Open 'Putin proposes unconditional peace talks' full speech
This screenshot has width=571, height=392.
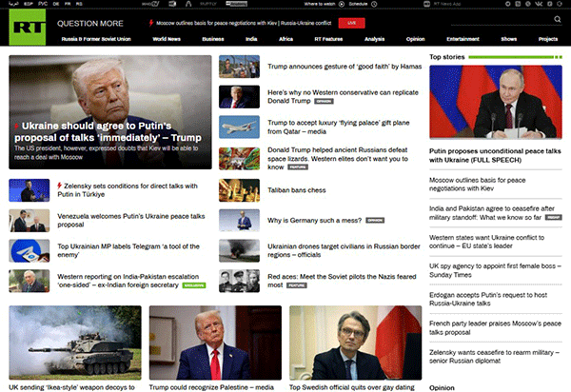click(x=495, y=155)
